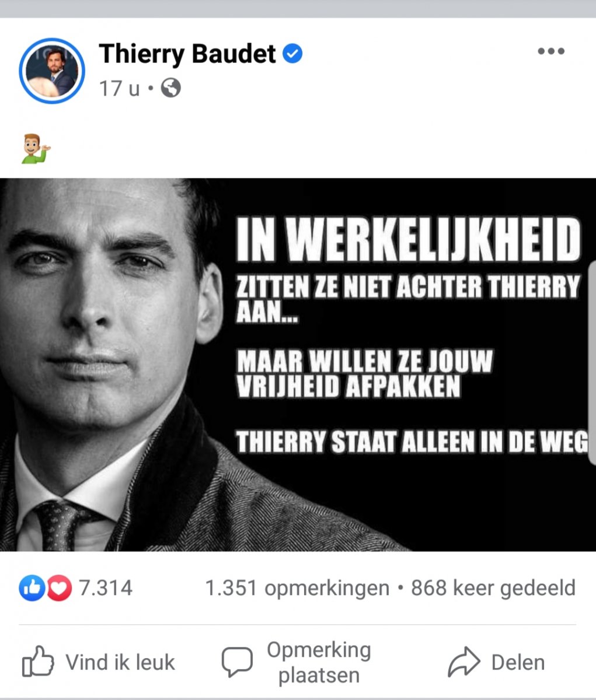This screenshot has height=700, width=596.
Task: Open the 1.351 opmerkingen comments
Action: coord(297,588)
